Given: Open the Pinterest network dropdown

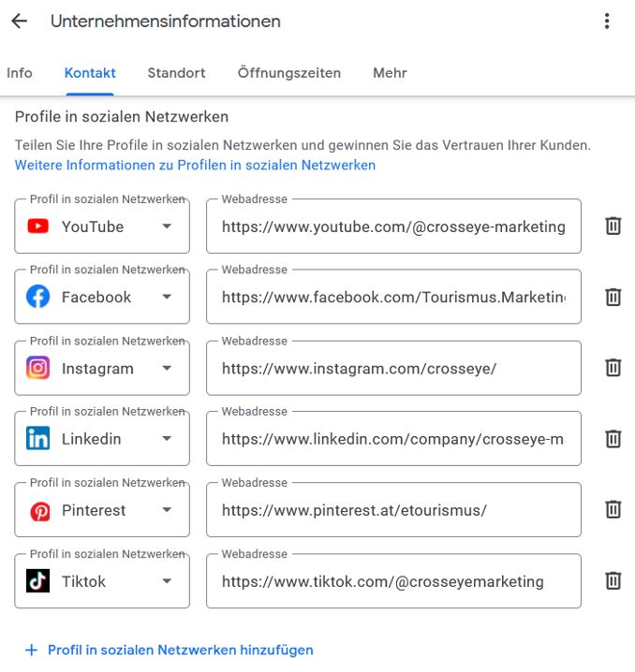Looking at the screenshot, I should pyautogui.click(x=102, y=509).
